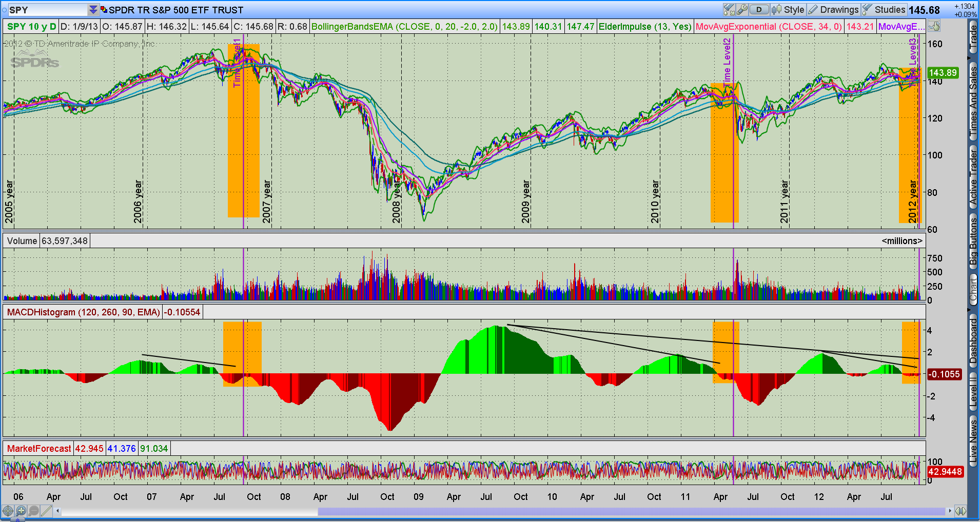Click the zoom in magnifier icon
The width and height of the screenshot is (980, 522).
point(21,511)
